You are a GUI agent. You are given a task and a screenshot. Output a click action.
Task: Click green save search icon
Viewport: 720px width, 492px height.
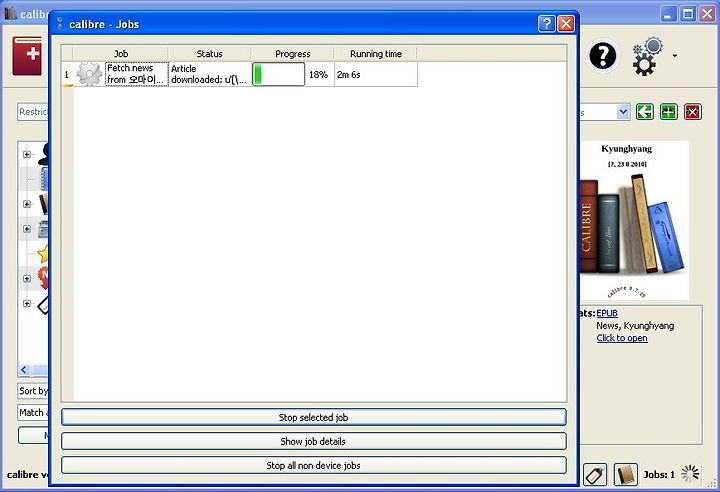coord(669,112)
